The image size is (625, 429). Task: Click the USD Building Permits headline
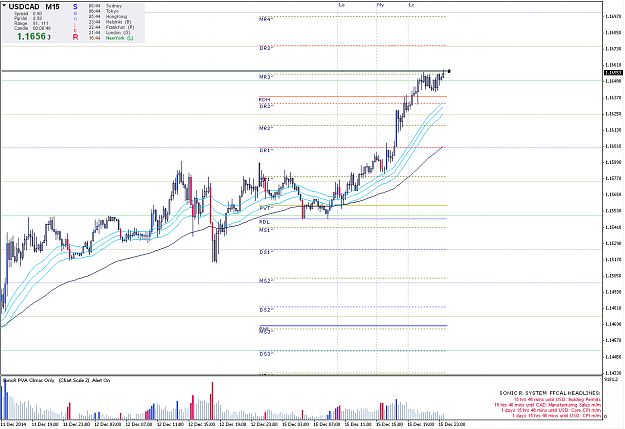pos(557,399)
